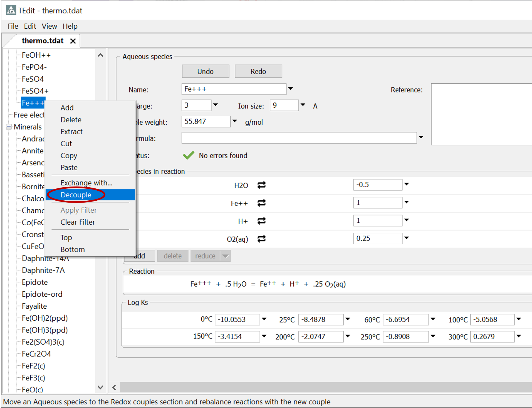Screen dimensions: 532x408
Task: Select Extract in the context menu
Action: pos(91,132)
